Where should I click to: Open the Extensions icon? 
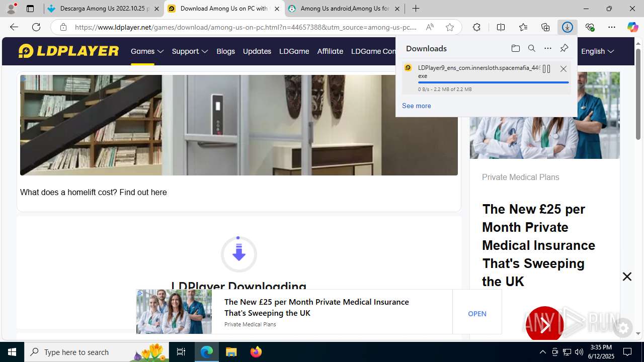(x=476, y=27)
